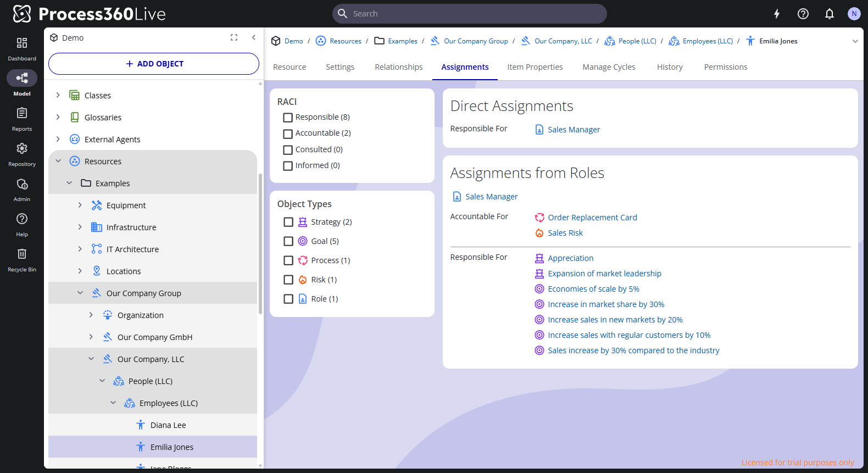Click the Organization icon in tree
The image size is (868, 473).
(x=108, y=315)
